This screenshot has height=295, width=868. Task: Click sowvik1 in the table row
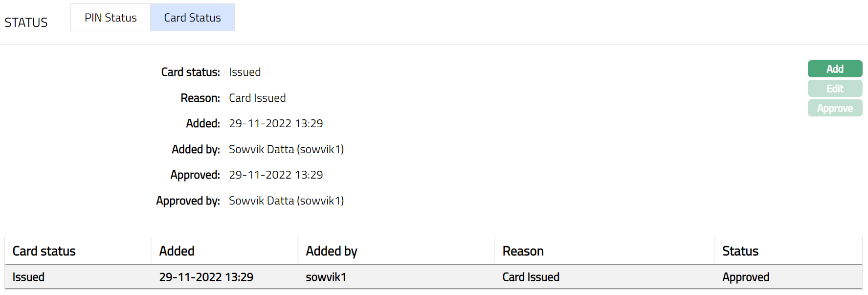326,277
